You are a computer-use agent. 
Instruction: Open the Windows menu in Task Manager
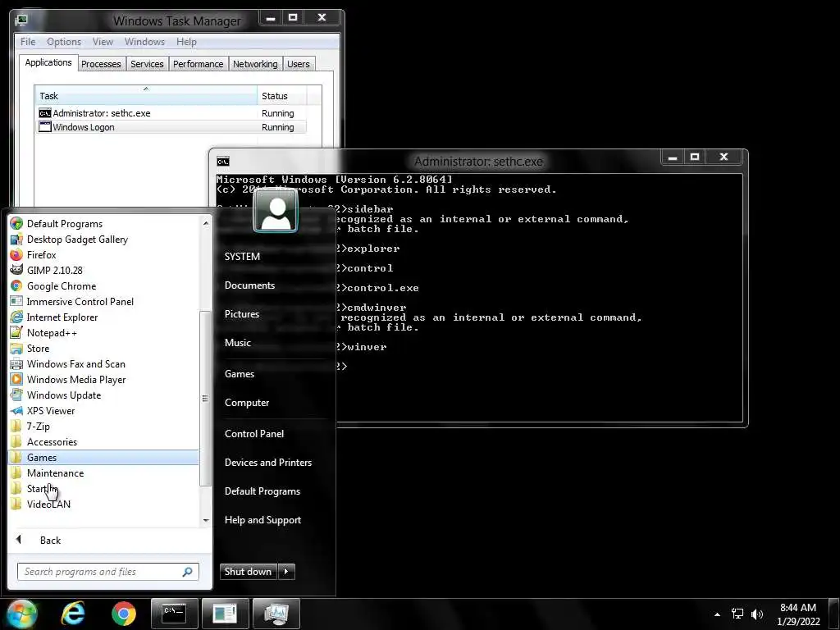(144, 42)
